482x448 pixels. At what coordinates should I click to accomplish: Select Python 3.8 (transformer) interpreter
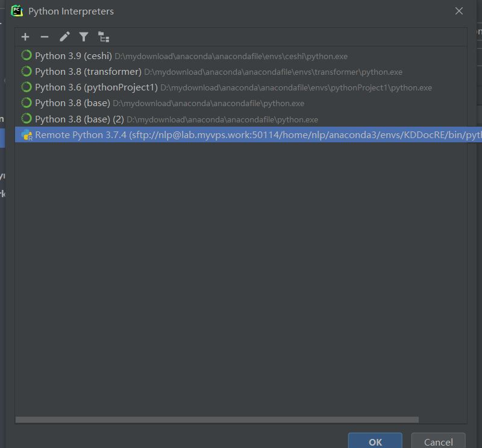(x=241, y=72)
